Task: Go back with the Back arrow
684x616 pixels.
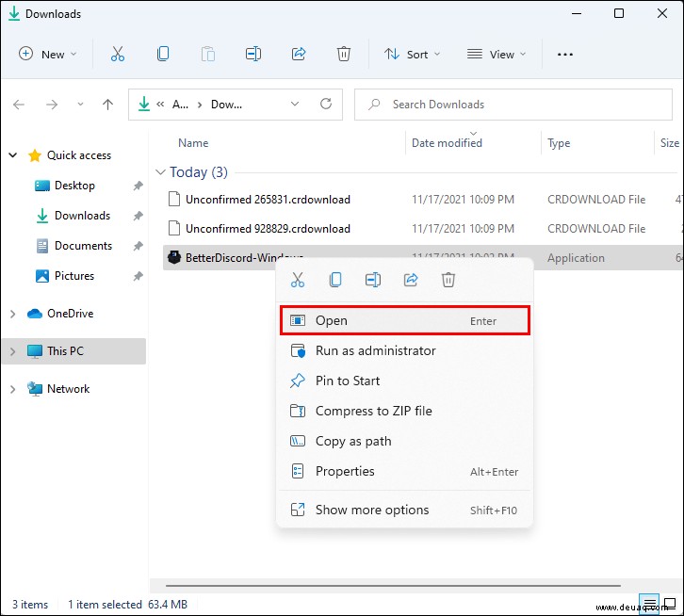Action: [x=19, y=105]
